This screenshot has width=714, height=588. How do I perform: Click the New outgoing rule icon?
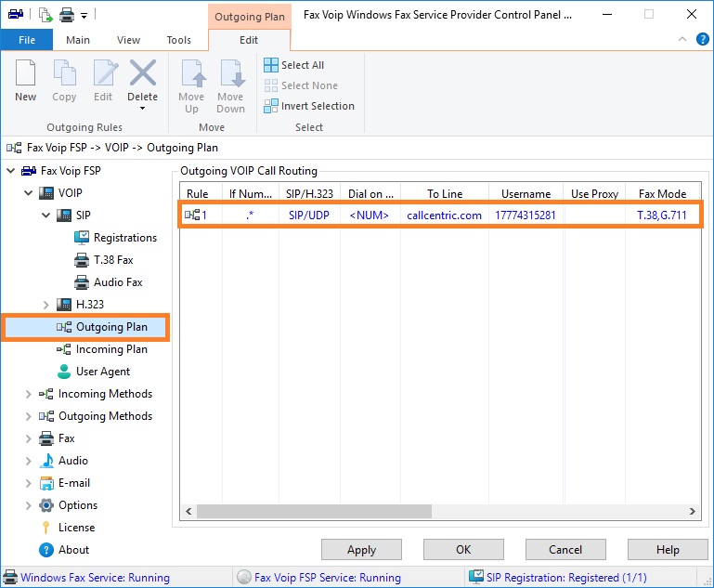25,72
